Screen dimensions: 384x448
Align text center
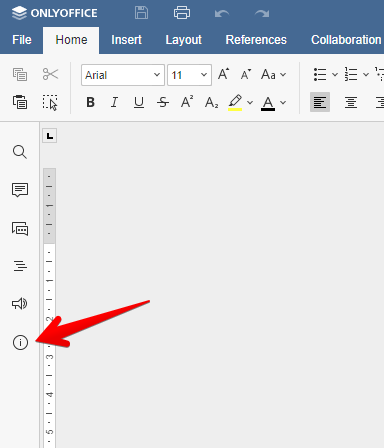tap(351, 102)
